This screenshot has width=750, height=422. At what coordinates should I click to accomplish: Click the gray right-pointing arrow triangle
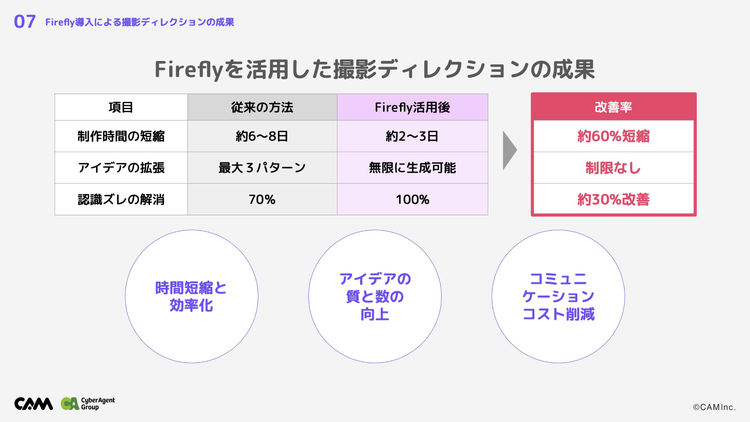click(x=509, y=151)
